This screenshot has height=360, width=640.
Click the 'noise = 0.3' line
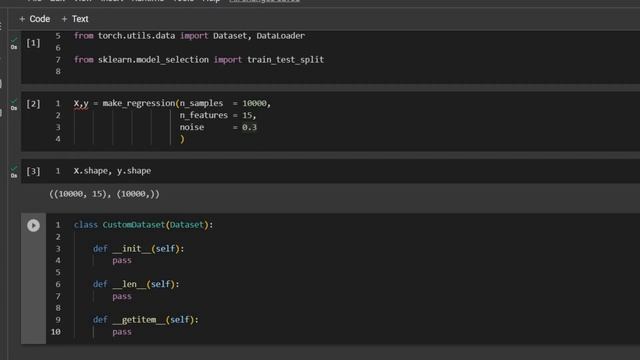[218, 127]
